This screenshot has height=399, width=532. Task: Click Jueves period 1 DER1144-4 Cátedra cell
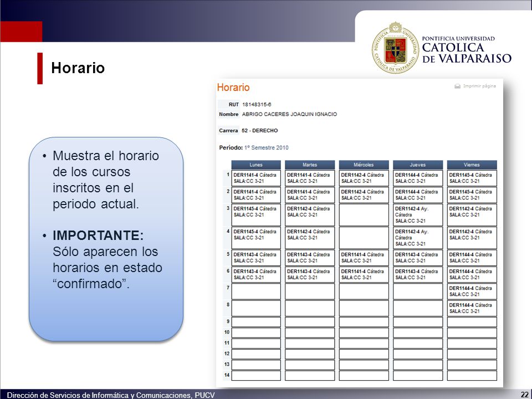pyautogui.click(x=418, y=178)
